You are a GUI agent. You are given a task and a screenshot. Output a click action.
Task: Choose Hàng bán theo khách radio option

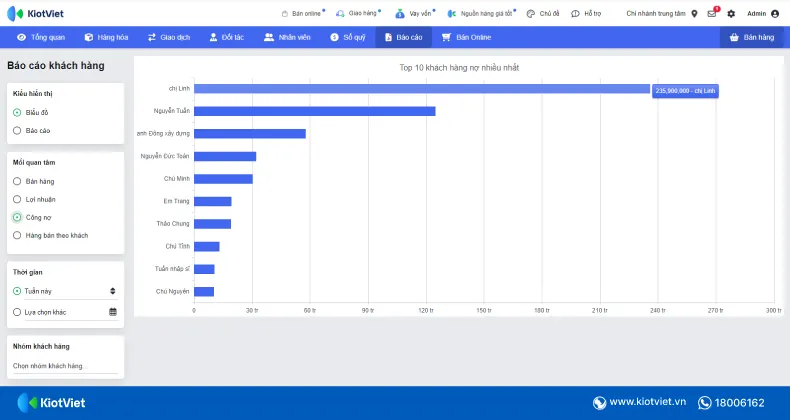[17, 235]
